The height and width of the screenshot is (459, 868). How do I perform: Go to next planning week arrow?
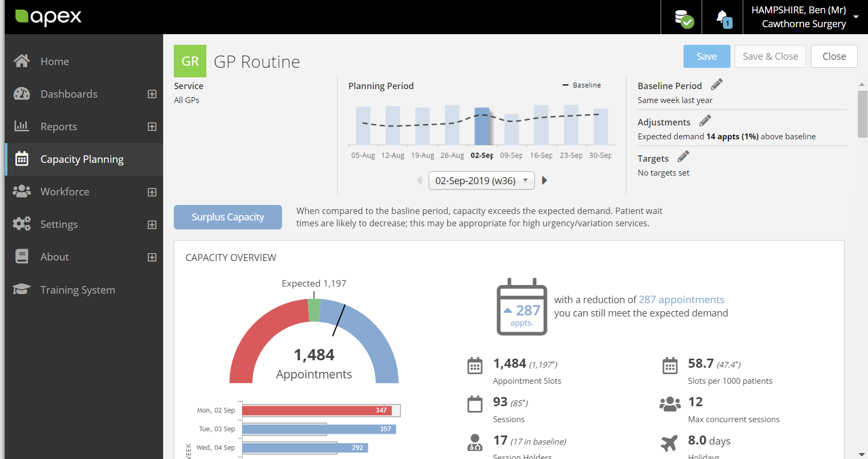[544, 180]
